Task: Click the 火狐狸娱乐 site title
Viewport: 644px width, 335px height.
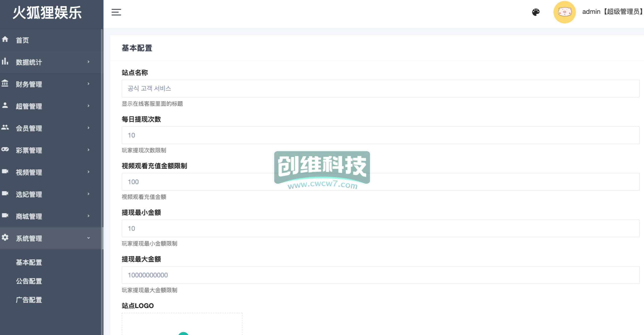Action: (47, 13)
